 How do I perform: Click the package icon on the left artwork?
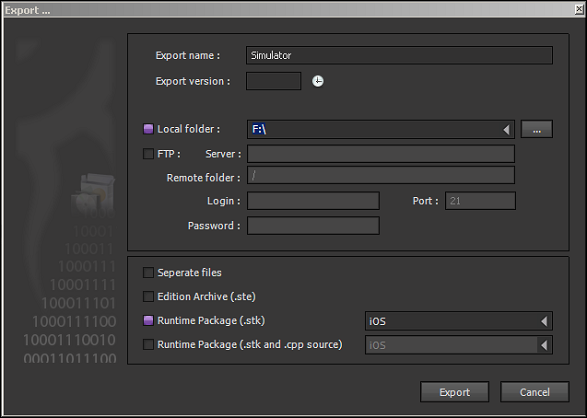(x=94, y=193)
